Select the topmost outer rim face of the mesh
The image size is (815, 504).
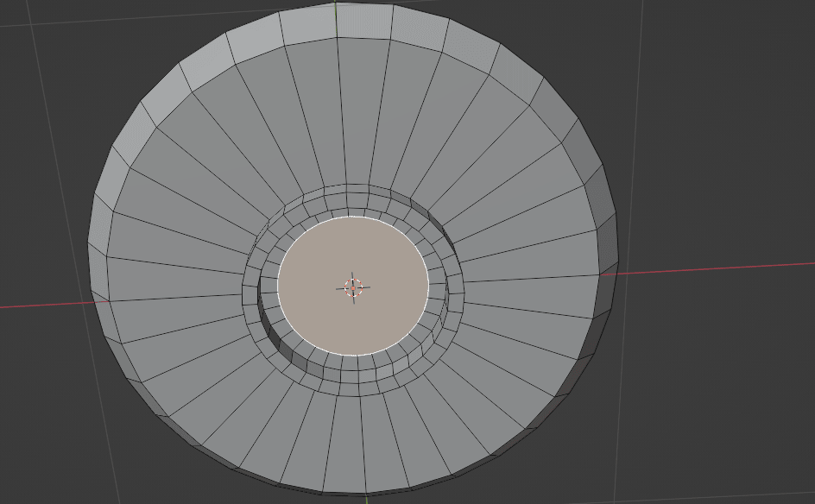click(x=363, y=21)
